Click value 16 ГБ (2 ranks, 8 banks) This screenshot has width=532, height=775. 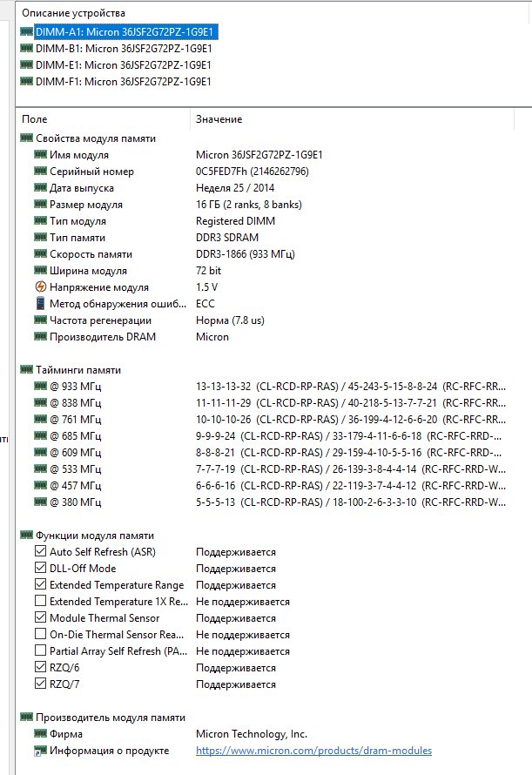click(249, 204)
